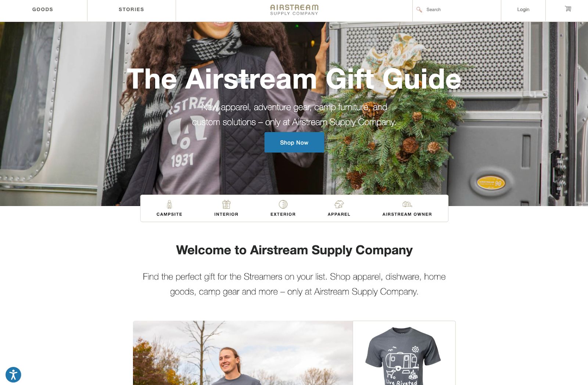Click the Airstream Supply Company logo
This screenshot has width=588, height=385.
tap(294, 10)
